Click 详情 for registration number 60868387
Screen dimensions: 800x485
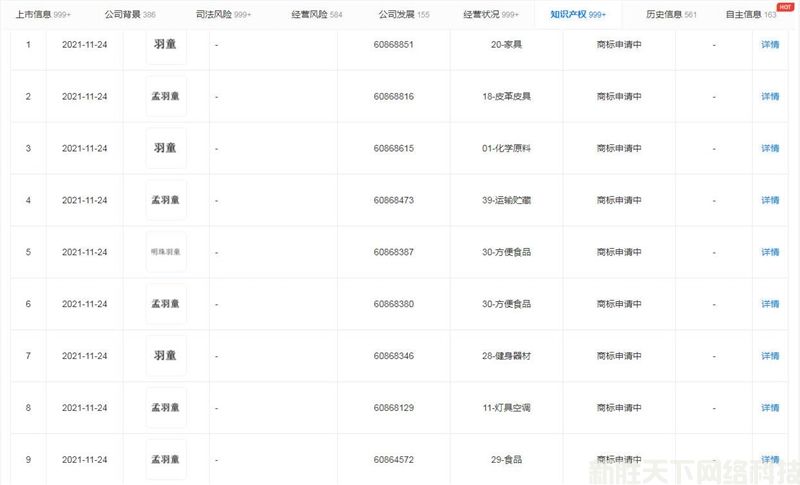coord(769,252)
